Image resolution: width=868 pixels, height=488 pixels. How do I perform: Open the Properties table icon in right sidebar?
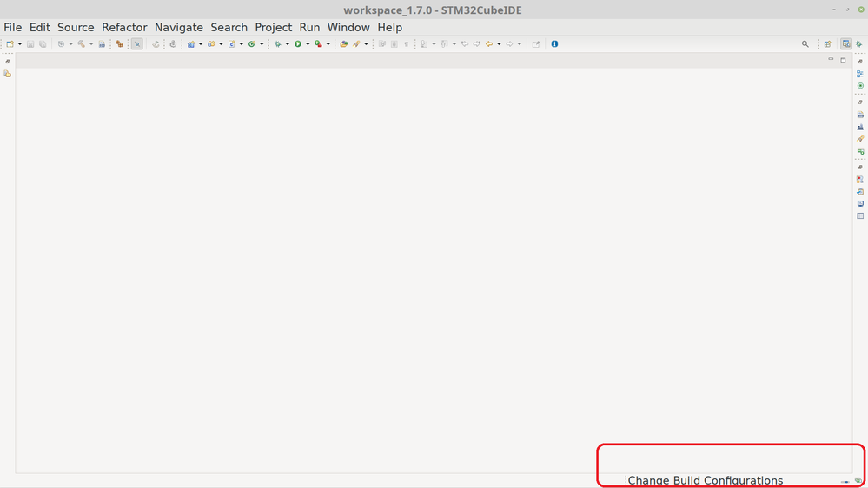[x=859, y=216]
